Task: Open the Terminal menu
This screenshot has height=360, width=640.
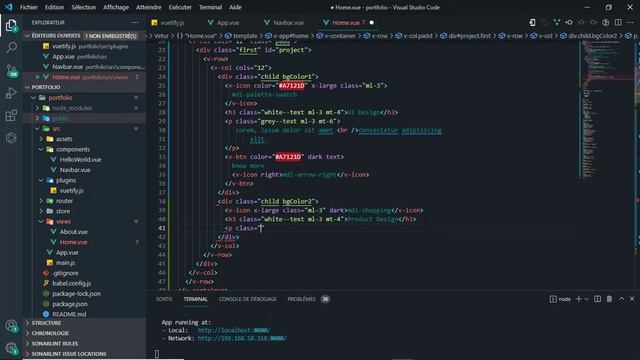Action: [210, 7]
